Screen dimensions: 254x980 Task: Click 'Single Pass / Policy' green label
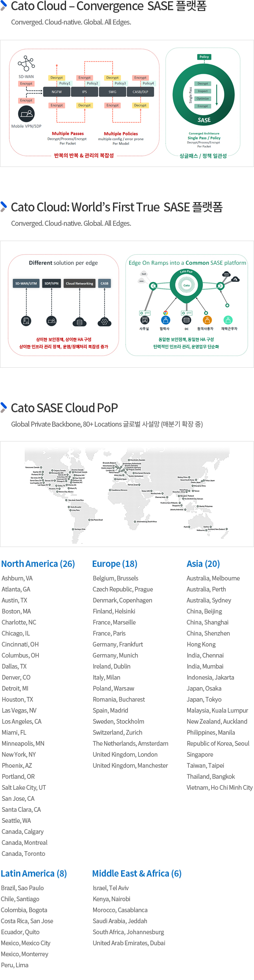[x=204, y=138]
